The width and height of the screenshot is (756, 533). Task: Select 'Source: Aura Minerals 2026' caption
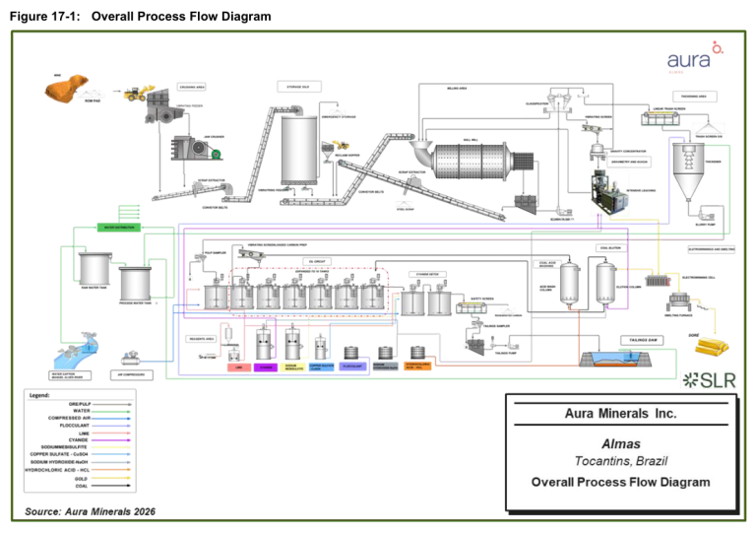[91, 511]
